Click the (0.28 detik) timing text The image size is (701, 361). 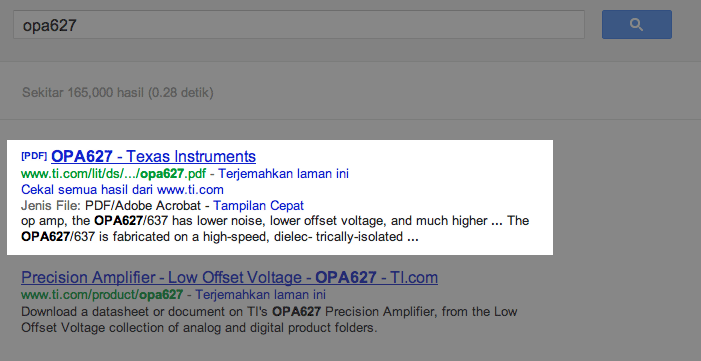[x=181, y=93]
